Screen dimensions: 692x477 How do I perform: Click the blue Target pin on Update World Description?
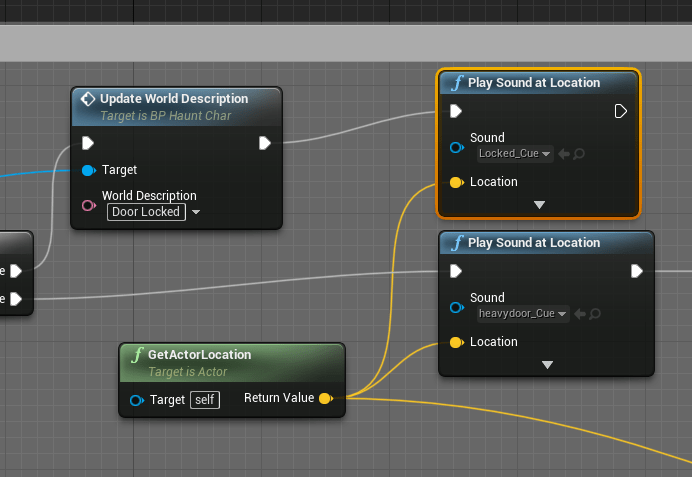(x=89, y=170)
